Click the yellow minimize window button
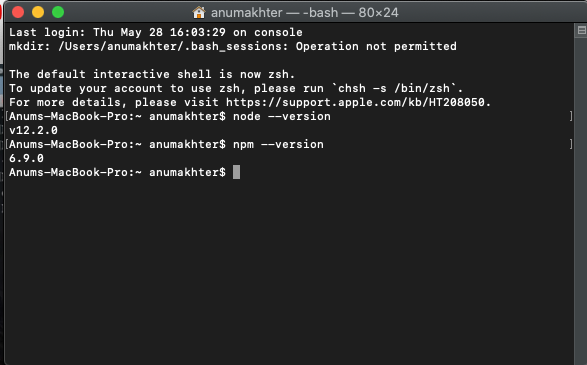Image resolution: width=587 pixels, height=365 pixels. [38, 12]
